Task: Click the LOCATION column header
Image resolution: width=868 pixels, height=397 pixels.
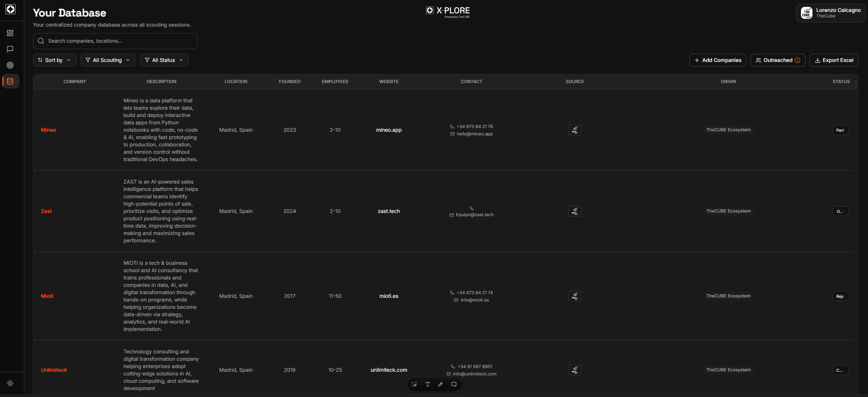Action: tap(236, 82)
